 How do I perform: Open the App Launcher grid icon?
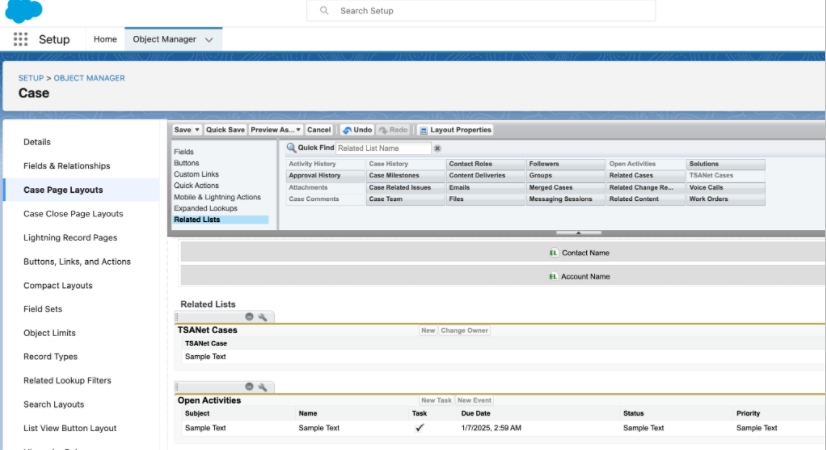(x=20, y=39)
